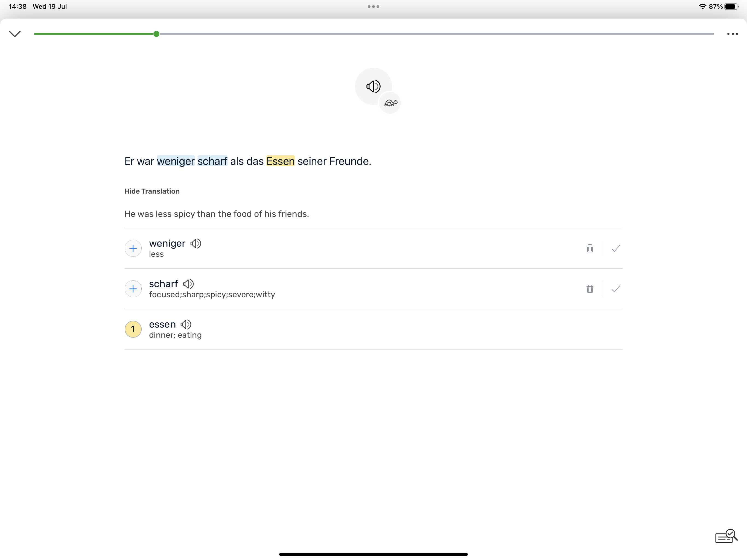Open the 'dinner; eating' meaning for essen
The width and height of the screenshot is (747, 560).
(175, 335)
